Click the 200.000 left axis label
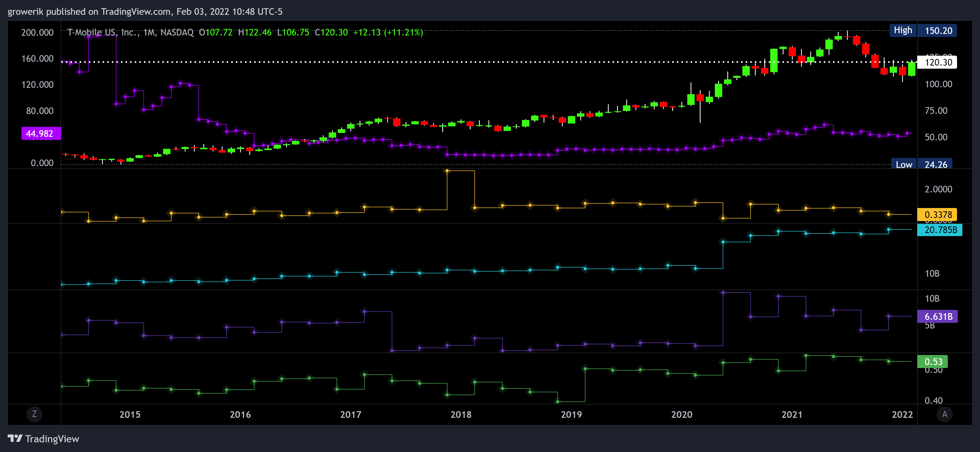980x452 pixels. pos(37,32)
